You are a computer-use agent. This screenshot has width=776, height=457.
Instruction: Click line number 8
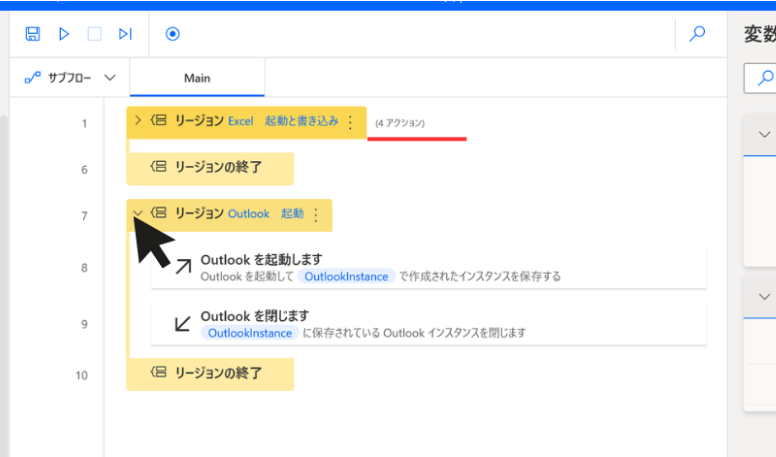coord(85,268)
